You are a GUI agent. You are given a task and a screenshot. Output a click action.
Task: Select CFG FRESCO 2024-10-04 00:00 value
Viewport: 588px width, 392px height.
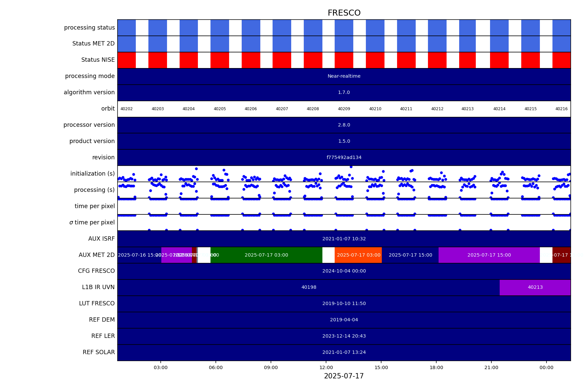pyautogui.click(x=344, y=271)
